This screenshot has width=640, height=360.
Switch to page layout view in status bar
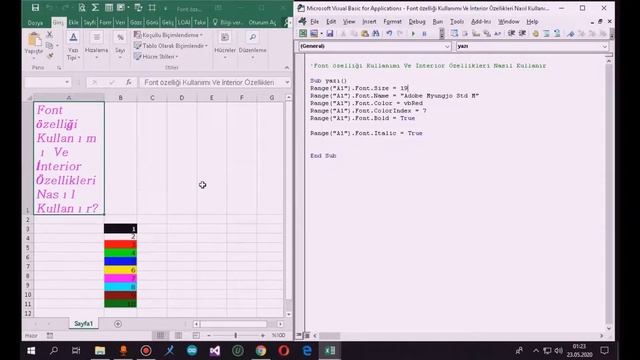pyautogui.click(x=178, y=336)
